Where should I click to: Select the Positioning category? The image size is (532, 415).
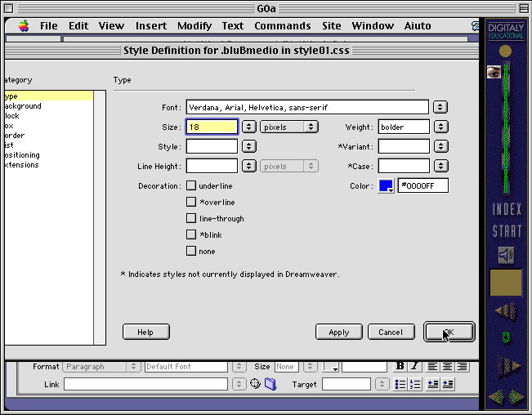49,155
